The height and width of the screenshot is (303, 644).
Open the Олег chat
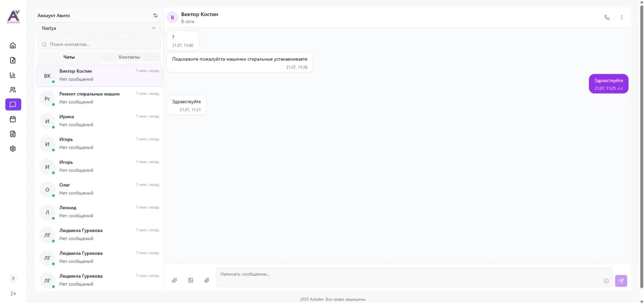99,189
